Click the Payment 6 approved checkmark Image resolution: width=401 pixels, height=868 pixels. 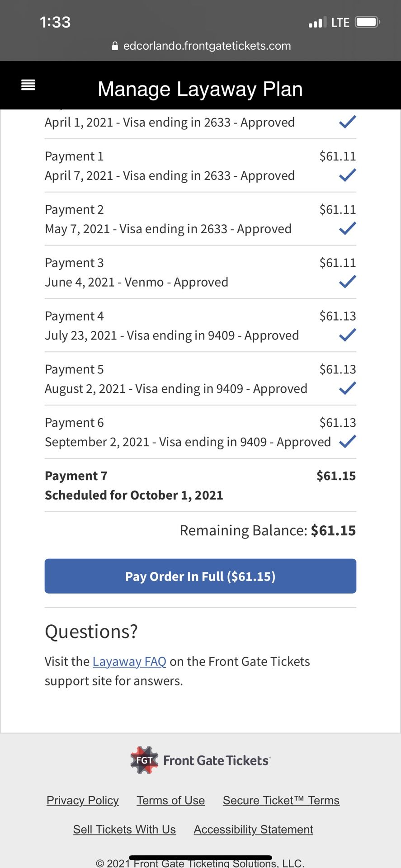[347, 442]
